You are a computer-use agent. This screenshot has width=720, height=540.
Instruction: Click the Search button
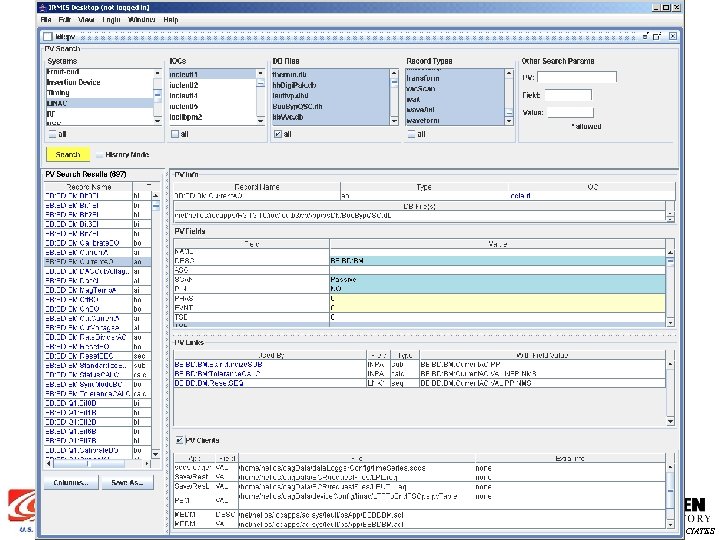click(68, 155)
